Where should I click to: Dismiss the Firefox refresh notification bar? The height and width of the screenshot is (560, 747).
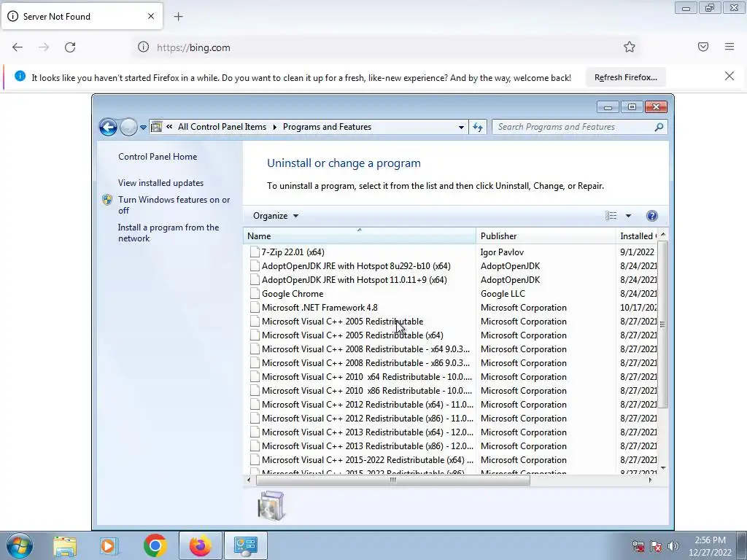(729, 76)
